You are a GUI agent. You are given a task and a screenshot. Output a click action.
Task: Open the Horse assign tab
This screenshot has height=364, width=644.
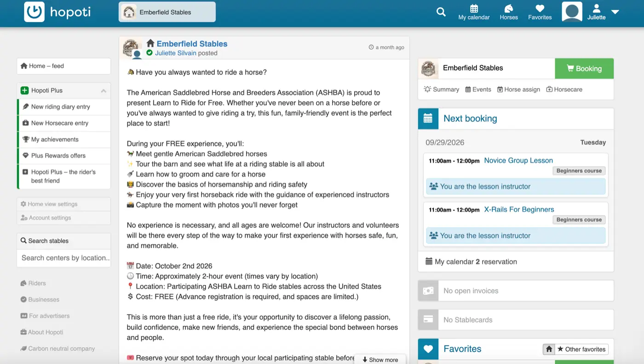click(x=519, y=90)
